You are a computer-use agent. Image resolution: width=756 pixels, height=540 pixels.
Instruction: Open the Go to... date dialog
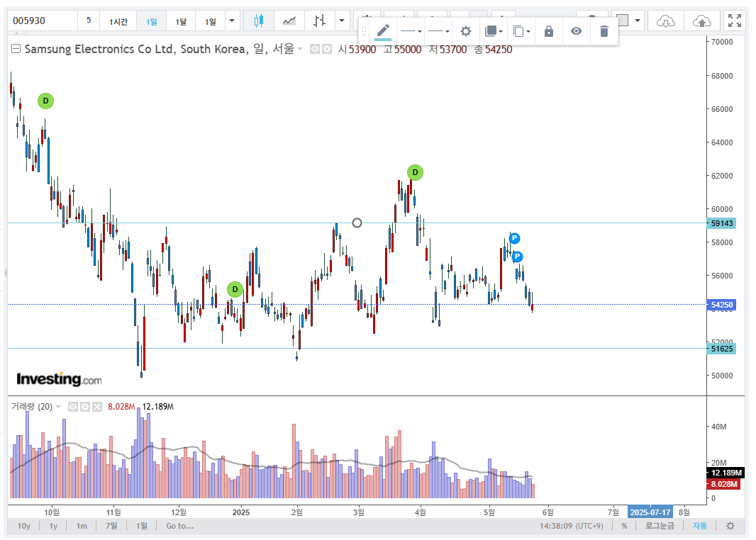(x=180, y=526)
